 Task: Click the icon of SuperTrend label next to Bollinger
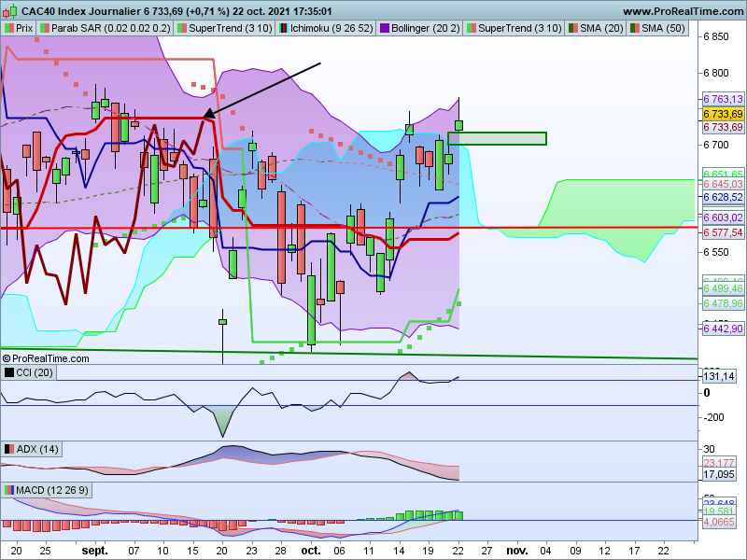click(472, 29)
